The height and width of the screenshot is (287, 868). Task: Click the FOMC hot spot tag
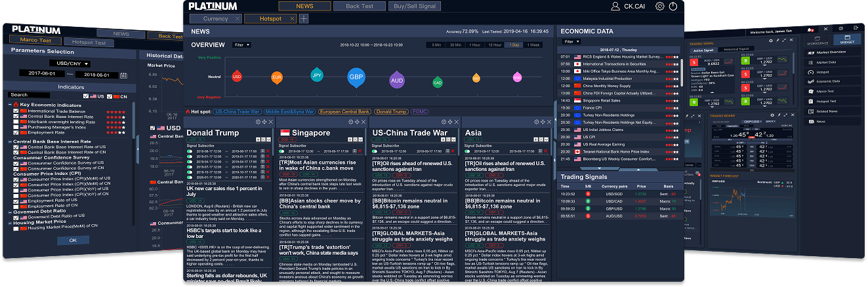pyautogui.click(x=420, y=112)
